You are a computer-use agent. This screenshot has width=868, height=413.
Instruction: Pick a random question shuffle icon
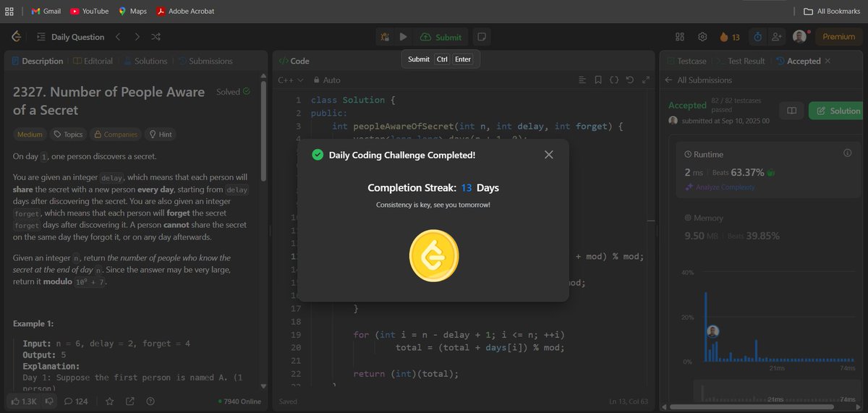click(x=156, y=37)
